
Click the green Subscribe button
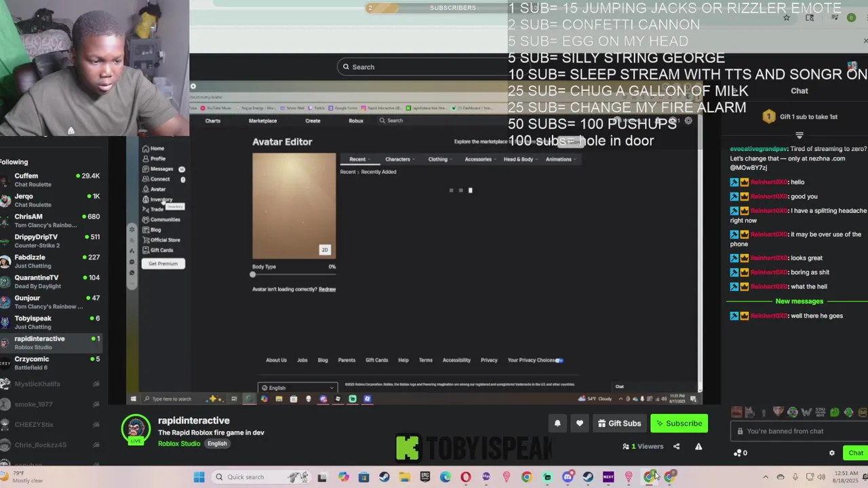click(679, 424)
